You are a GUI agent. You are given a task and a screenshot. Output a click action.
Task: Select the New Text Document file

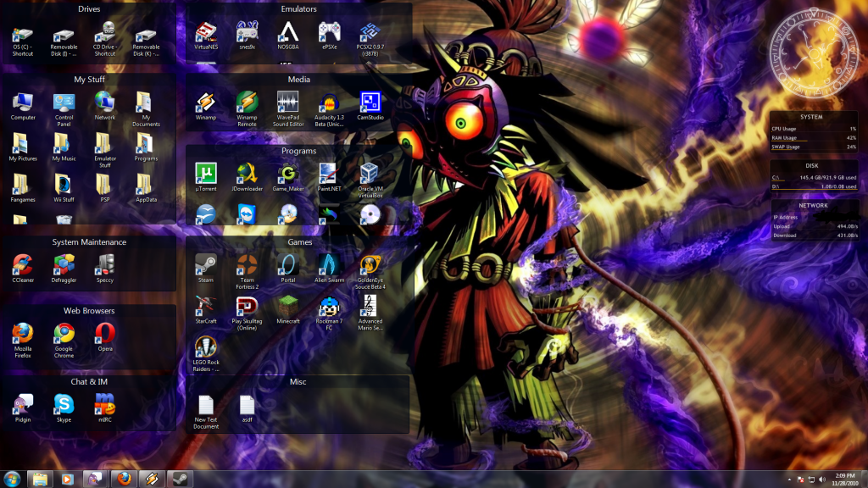pos(206,413)
